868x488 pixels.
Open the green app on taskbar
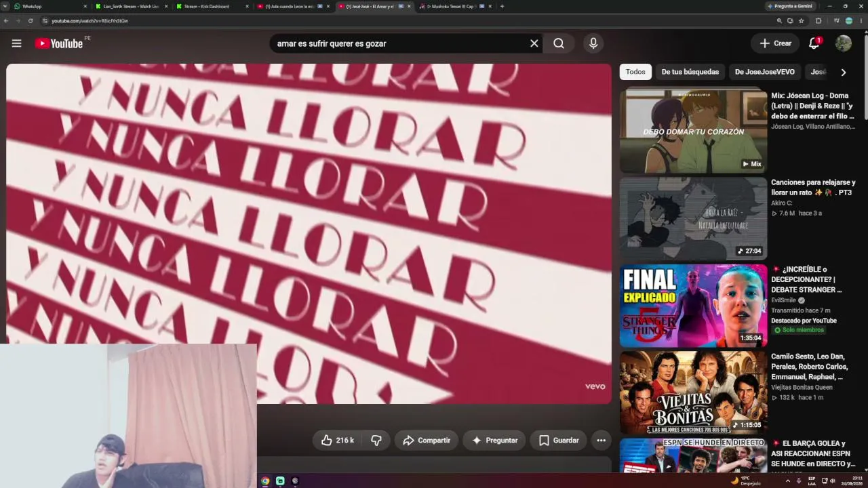[x=280, y=481]
